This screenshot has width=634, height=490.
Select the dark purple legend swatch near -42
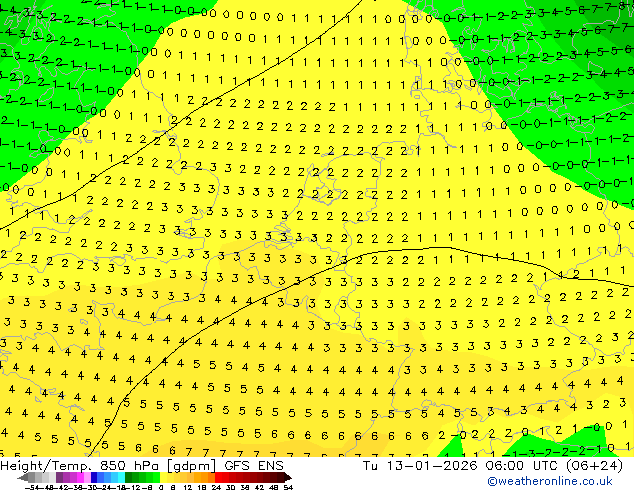(59, 478)
